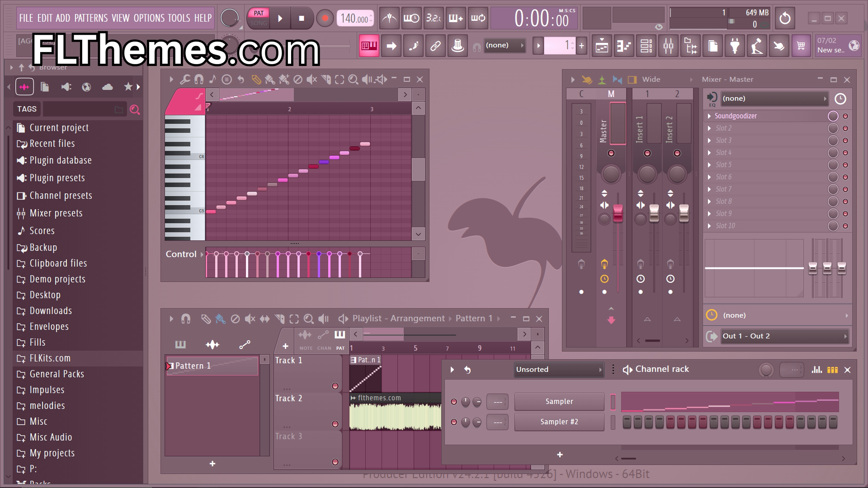Select the Paint brush tool in piano roll
868x488 pixels.
click(x=270, y=80)
